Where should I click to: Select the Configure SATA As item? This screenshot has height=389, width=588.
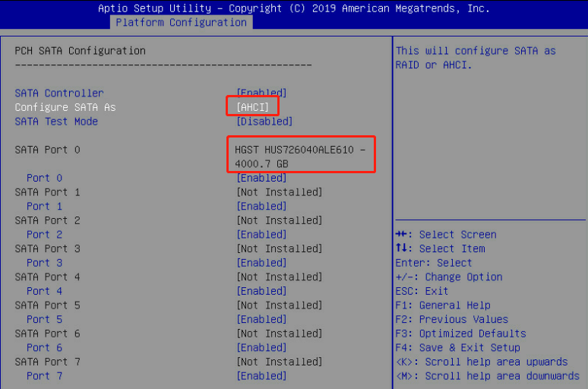click(65, 107)
